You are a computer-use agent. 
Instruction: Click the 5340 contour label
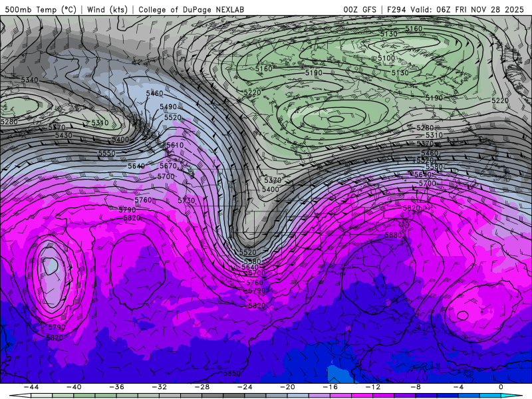(29, 80)
